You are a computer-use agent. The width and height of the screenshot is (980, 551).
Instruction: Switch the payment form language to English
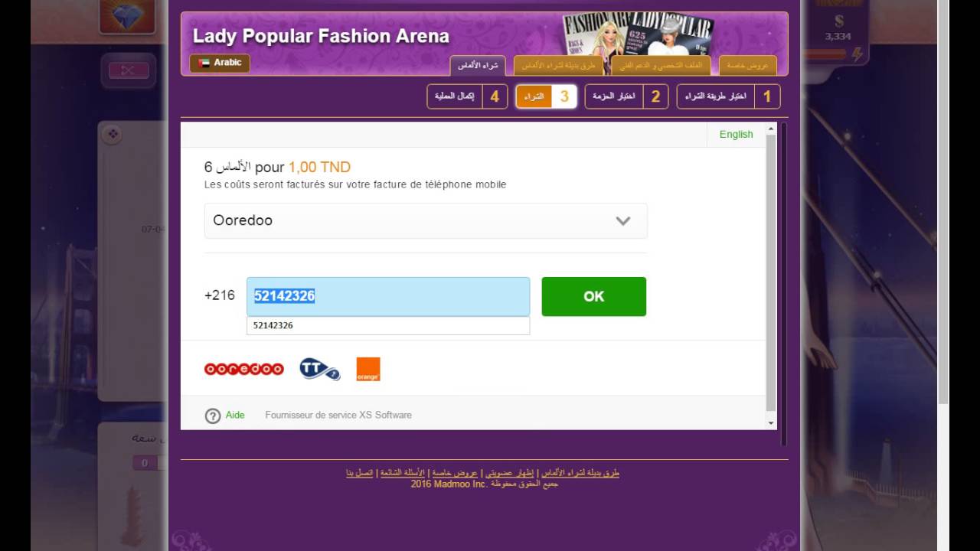[736, 134]
